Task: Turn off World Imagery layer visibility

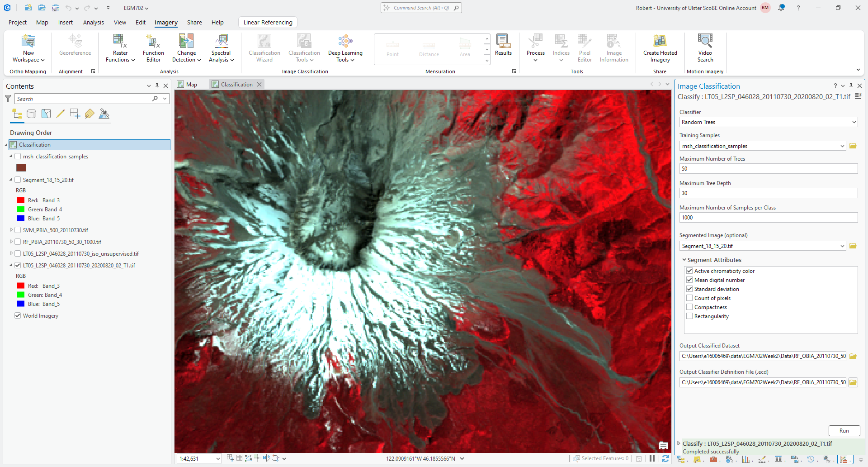Action: (18, 316)
